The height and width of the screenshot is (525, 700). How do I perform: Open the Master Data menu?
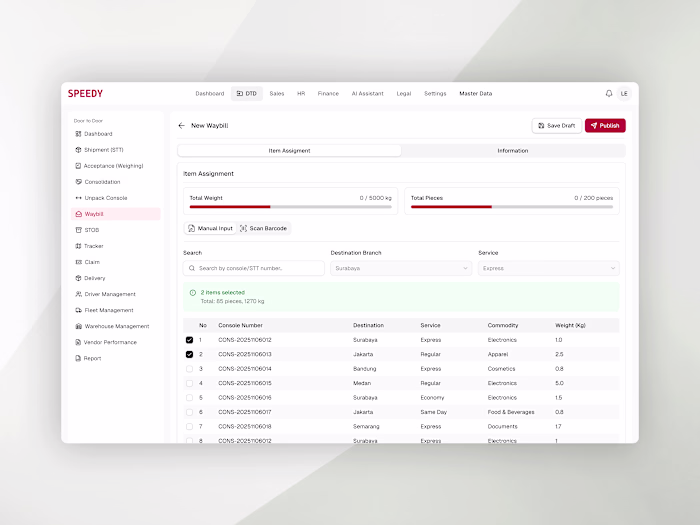pyautogui.click(x=475, y=94)
